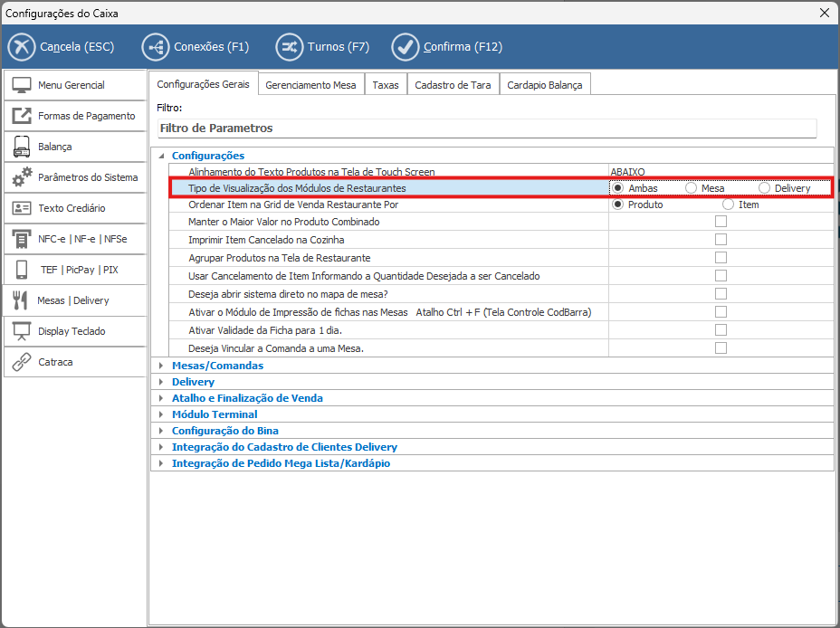The height and width of the screenshot is (628, 840).
Task: Open Menu Gerencial monitor icon
Action: click(x=22, y=85)
